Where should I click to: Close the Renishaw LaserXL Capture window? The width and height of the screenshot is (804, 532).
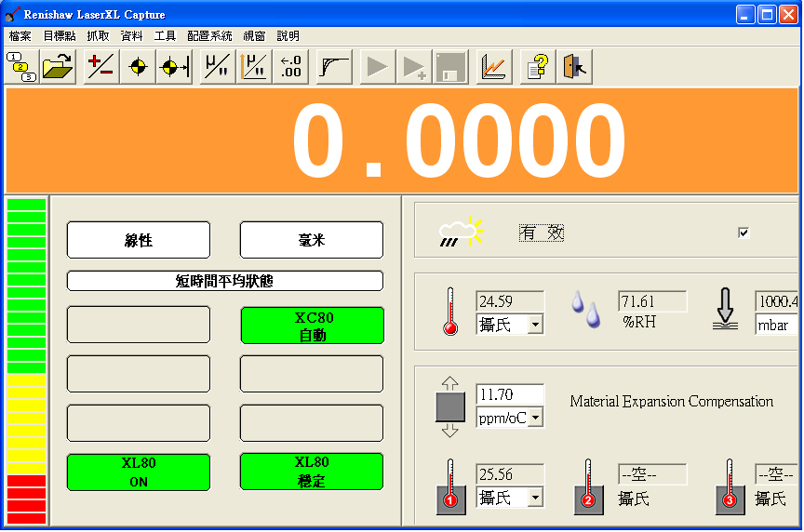[788, 14]
